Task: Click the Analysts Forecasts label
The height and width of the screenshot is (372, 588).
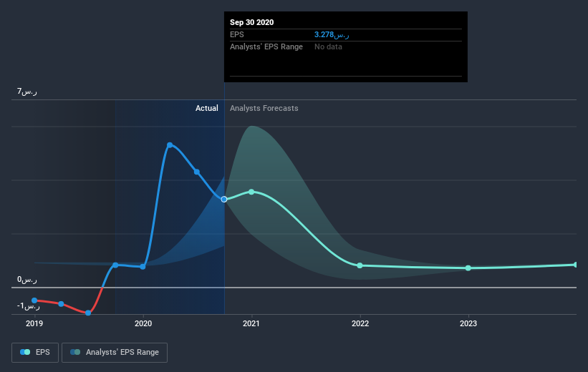Action: [x=264, y=108]
